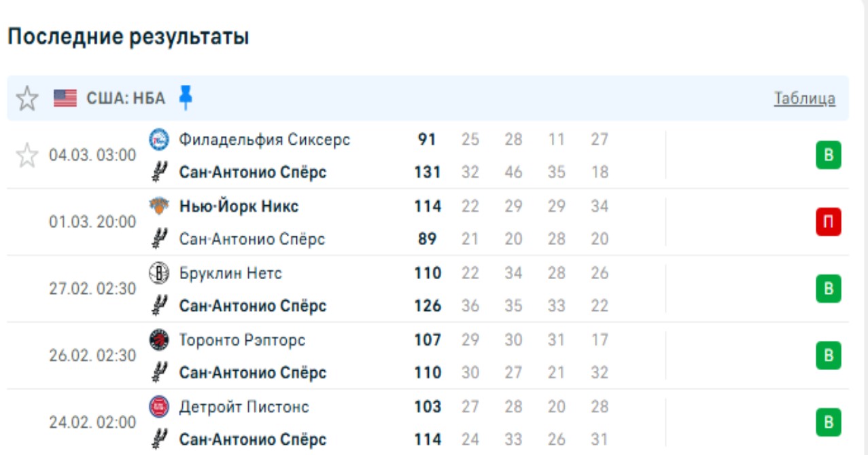Image resolution: width=868 pixels, height=455 pixels.
Task: Star the 04.03 Philadelphia vs Spurs match
Action: click(x=27, y=156)
